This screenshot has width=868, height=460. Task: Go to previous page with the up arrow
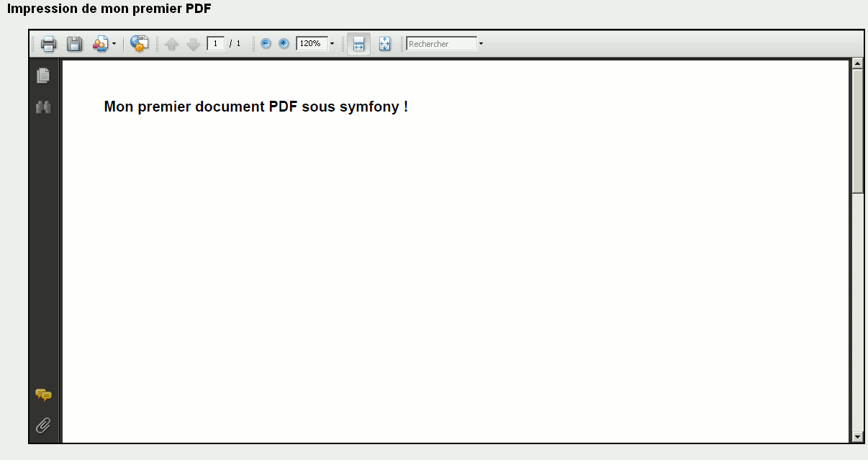pos(171,44)
